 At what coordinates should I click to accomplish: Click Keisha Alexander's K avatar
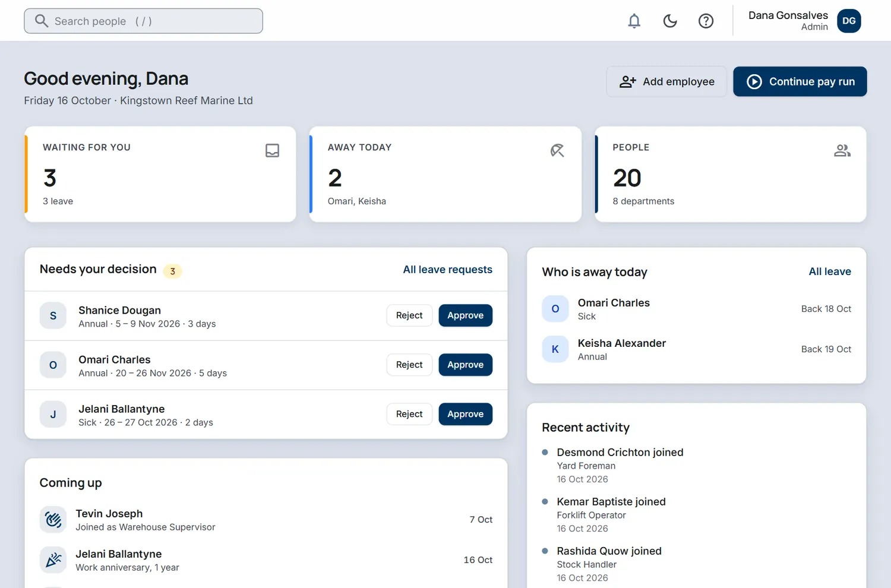click(555, 349)
